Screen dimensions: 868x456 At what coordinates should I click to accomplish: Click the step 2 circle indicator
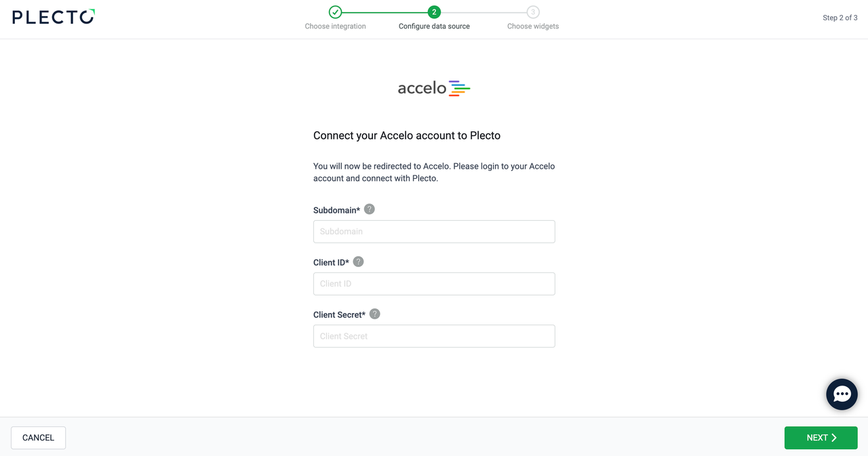pos(434,12)
